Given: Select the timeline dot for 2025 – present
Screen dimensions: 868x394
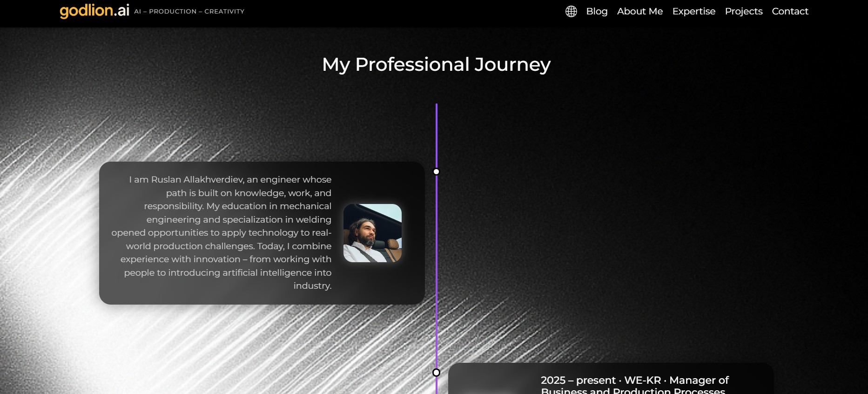Looking at the screenshot, I should click(x=436, y=373).
